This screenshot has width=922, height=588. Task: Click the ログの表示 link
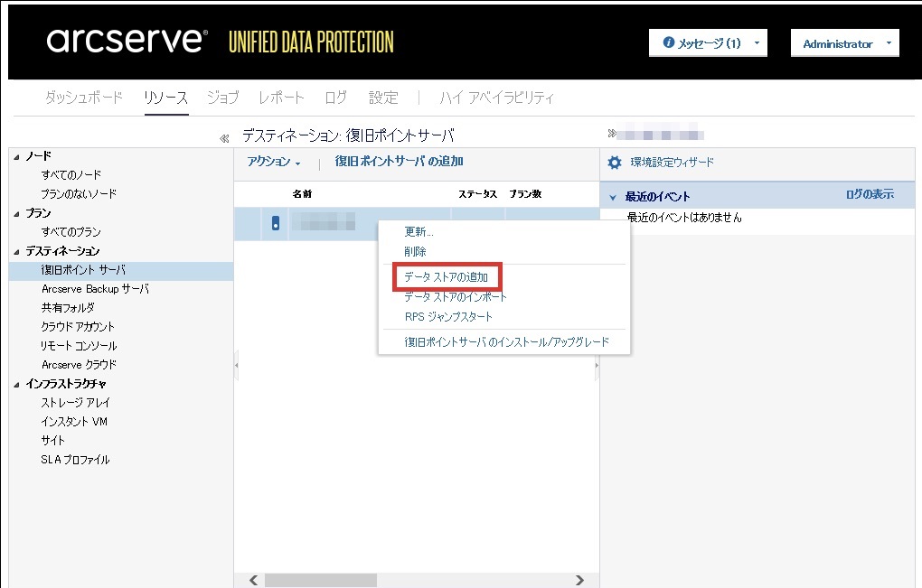click(x=870, y=194)
